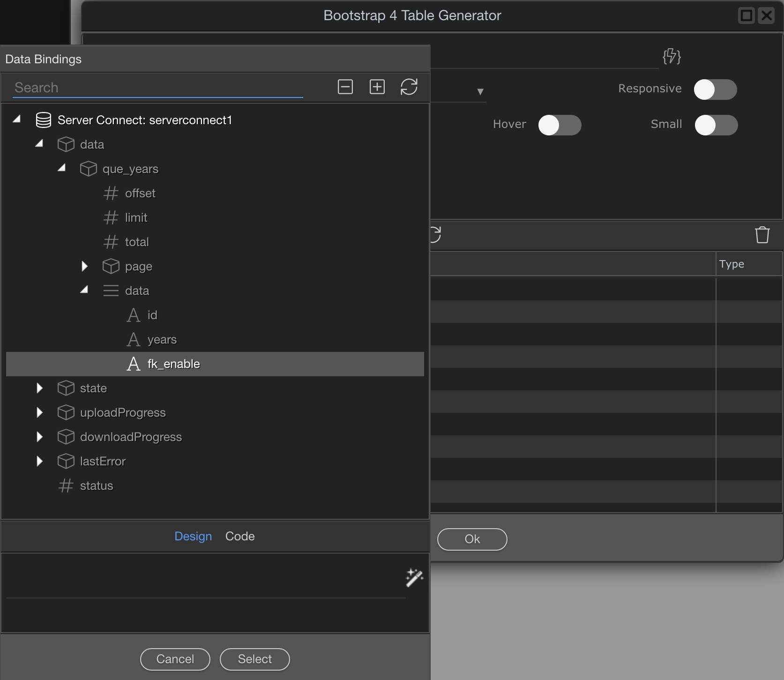The width and height of the screenshot is (784, 680).
Task: Click the collapse all icon in Data Bindings
Action: [345, 87]
